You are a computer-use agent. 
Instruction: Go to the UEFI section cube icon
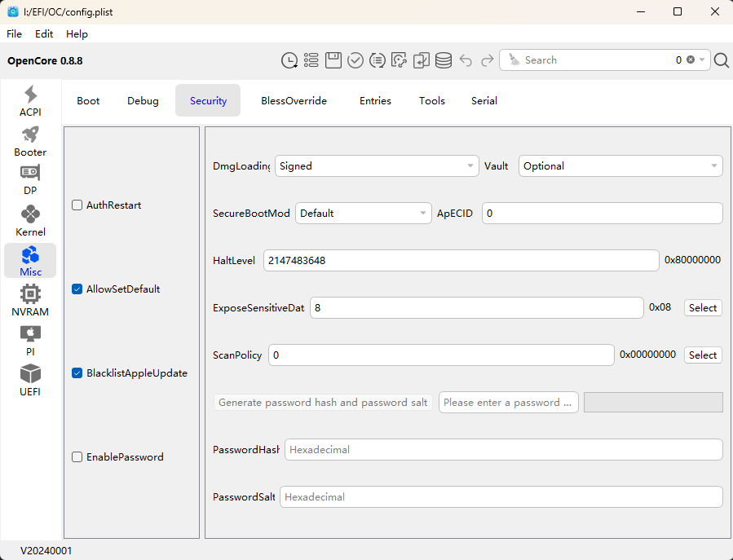tap(30, 379)
